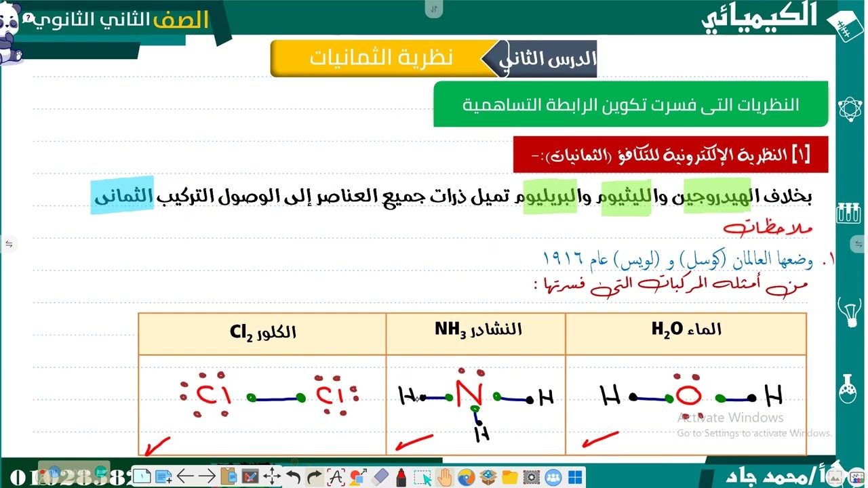Open the Windows Start icon

(575, 477)
